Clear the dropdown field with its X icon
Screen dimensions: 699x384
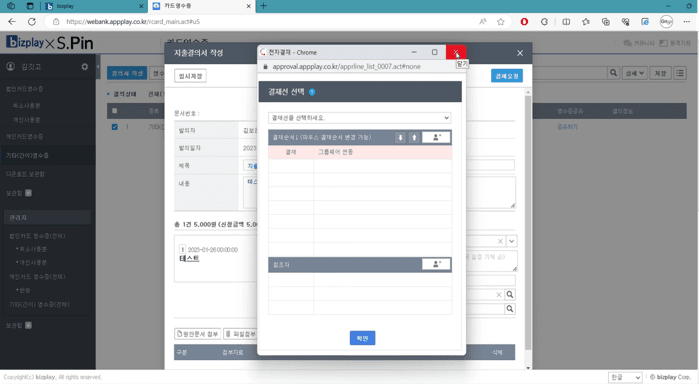500,241
